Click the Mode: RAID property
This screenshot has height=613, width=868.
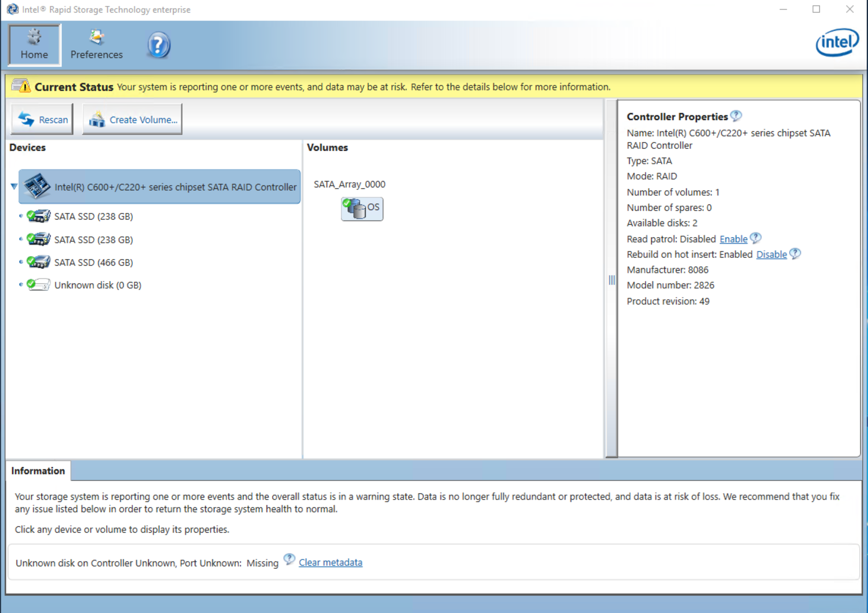[652, 176]
